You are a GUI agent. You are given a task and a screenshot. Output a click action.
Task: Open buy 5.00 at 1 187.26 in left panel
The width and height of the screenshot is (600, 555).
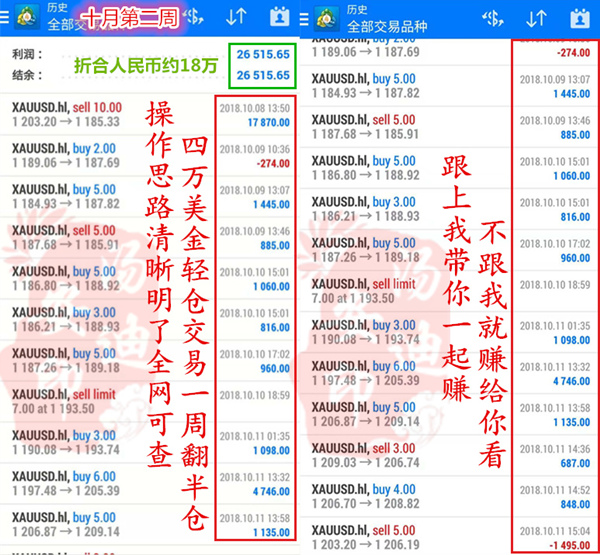pyautogui.click(x=149, y=360)
